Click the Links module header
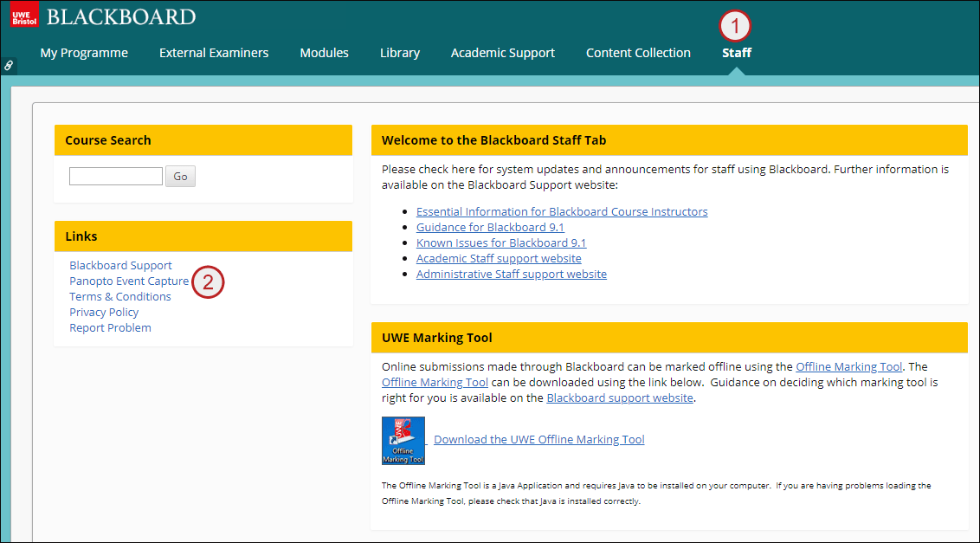Screen dimensions: 980x543 tap(203, 236)
